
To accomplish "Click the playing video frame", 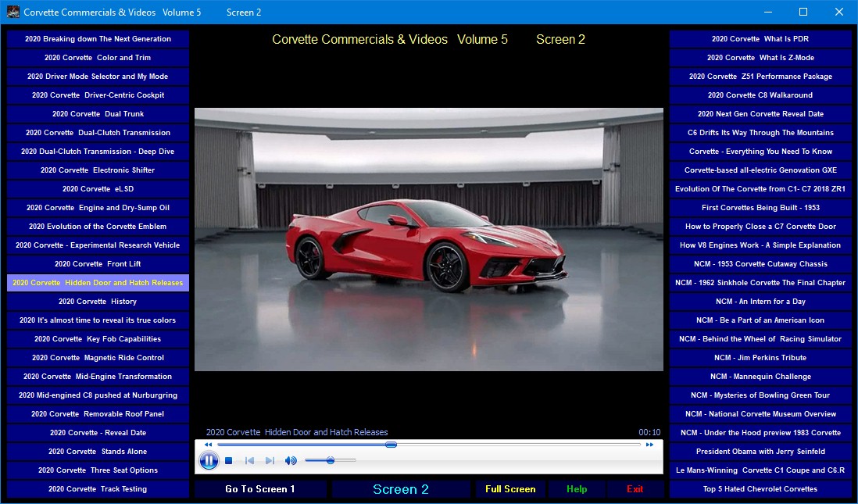I will 429,240.
